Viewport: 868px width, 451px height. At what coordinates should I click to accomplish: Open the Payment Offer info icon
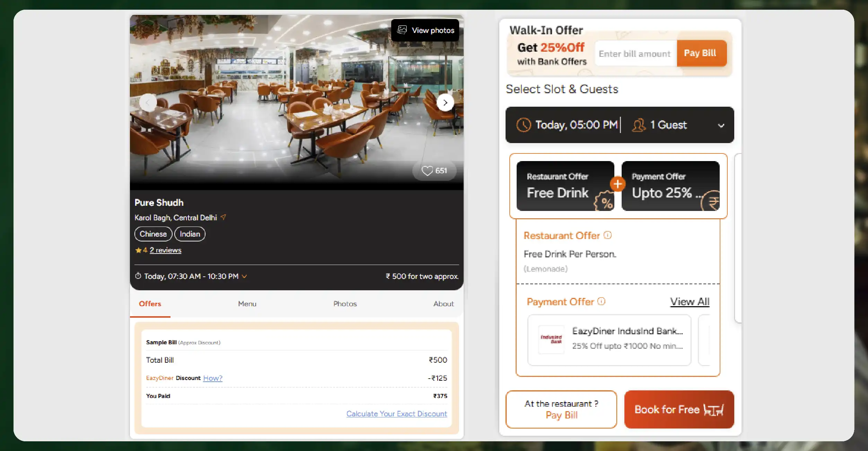pos(602,301)
